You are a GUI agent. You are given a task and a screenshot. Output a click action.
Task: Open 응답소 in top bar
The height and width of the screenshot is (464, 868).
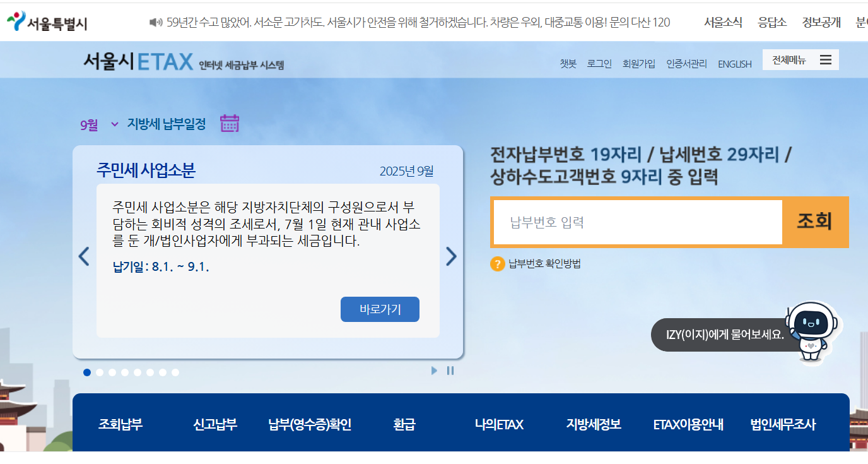point(772,23)
